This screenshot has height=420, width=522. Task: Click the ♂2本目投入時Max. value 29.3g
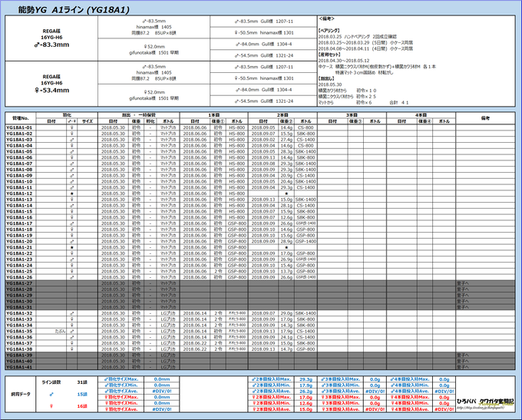click(x=306, y=379)
